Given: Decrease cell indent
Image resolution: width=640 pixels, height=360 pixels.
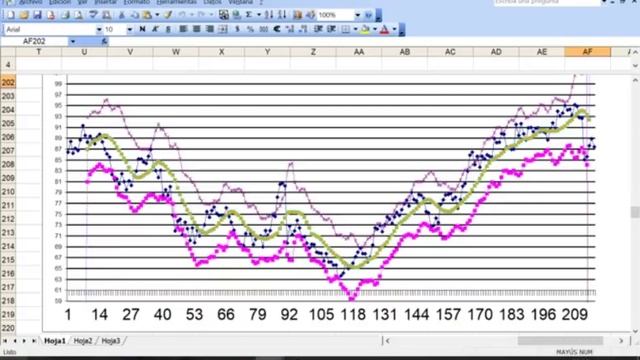Looking at the screenshot, I should [318, 29].
